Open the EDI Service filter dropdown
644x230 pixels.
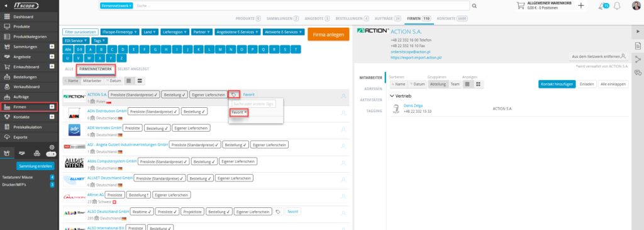[x=76, y=41]
